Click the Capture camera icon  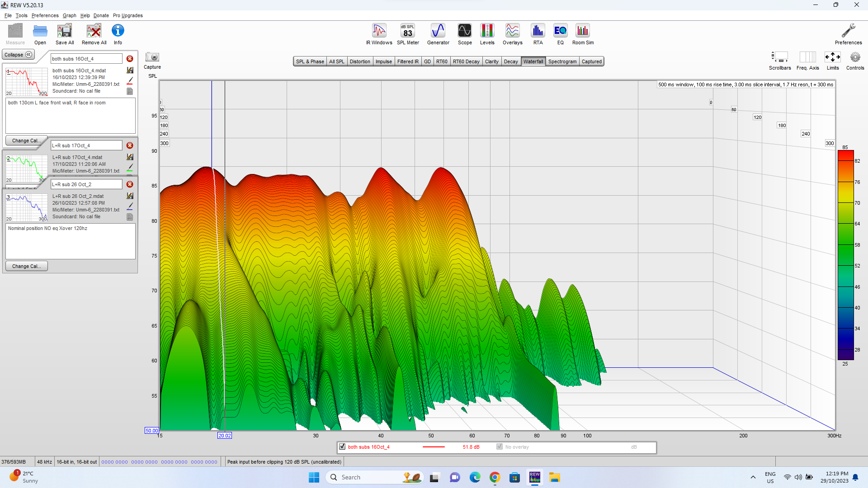(x=152, y=57)
